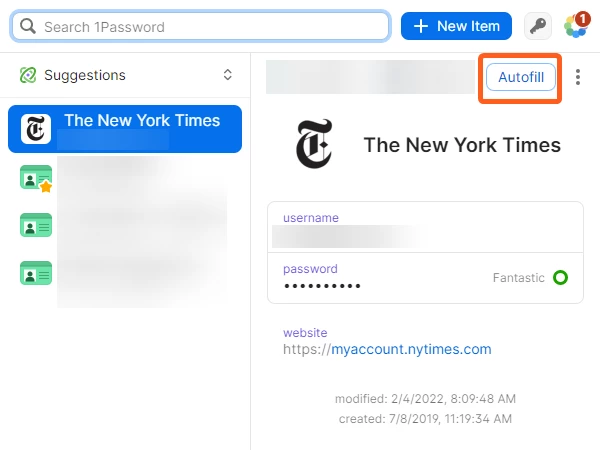
Task: Click the password field dots
Action: (322, 286)
